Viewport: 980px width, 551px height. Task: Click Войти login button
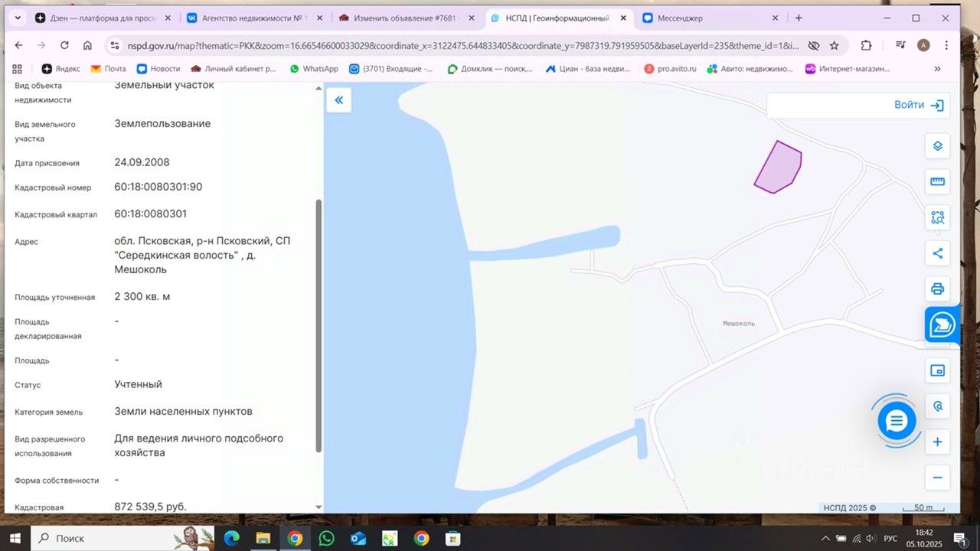point(918,105)
